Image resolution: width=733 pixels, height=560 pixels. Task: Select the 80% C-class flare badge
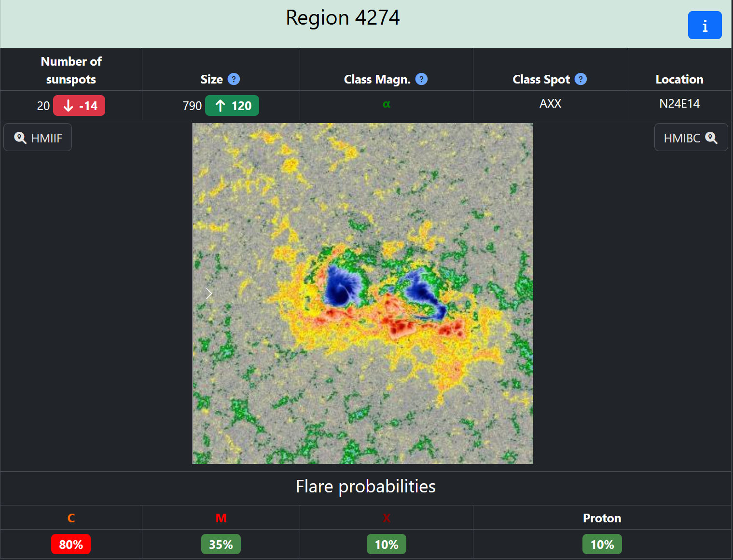71,545
